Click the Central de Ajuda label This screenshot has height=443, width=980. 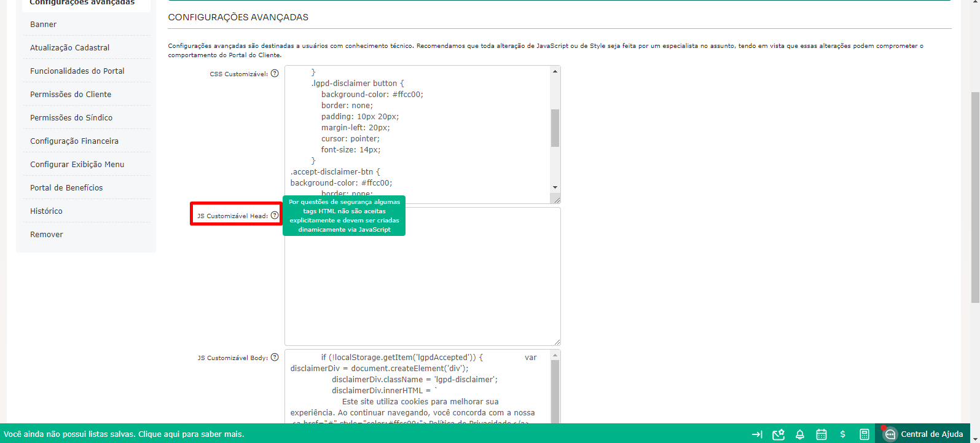click(x=931, y=434)
